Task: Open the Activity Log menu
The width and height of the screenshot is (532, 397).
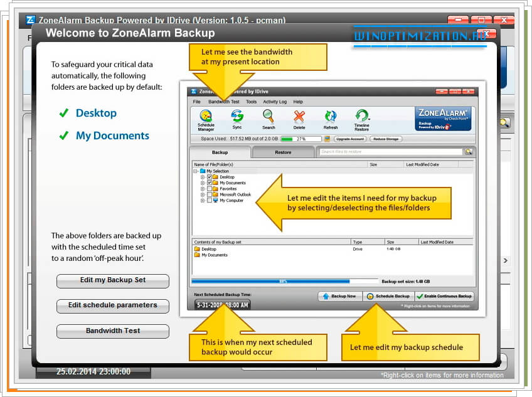Action: 275,102
